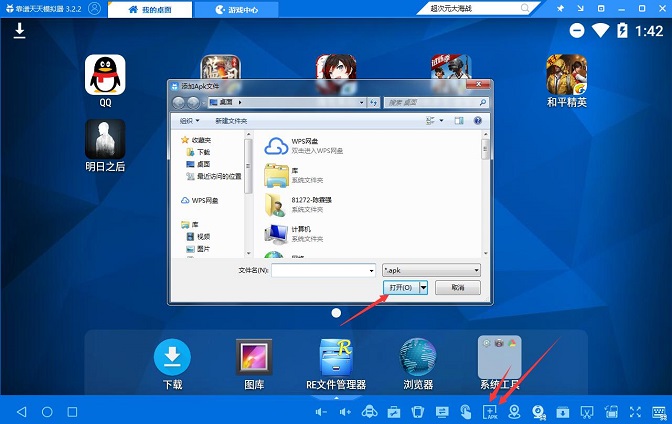Click the pin icon in emulator title bar
Screen dimensions: 672x424
click(560, 9)
